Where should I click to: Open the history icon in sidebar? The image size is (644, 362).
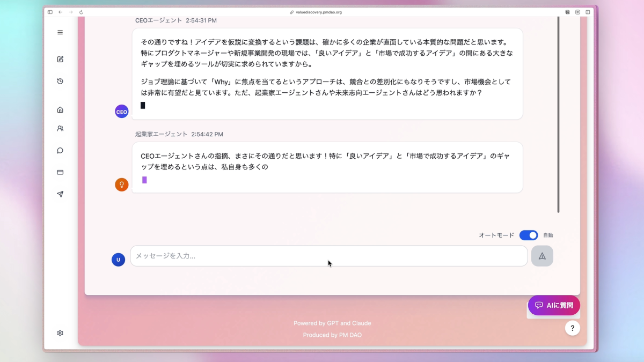pos(60,82)
